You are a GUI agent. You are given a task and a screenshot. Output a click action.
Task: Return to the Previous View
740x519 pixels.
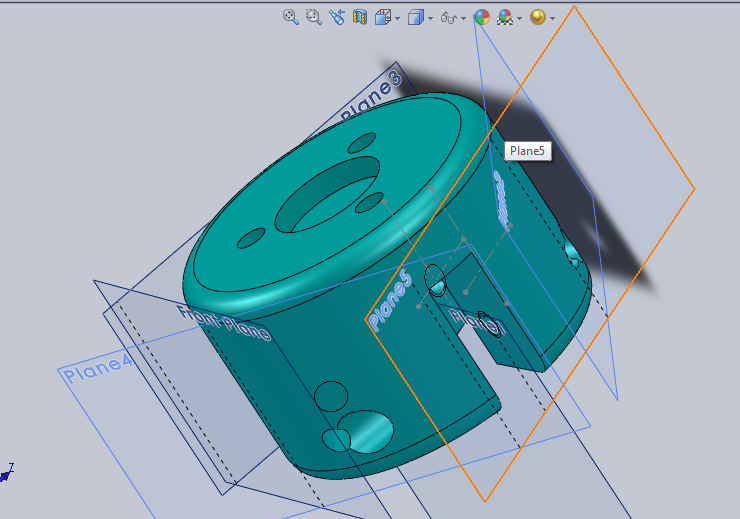(337, 17)
